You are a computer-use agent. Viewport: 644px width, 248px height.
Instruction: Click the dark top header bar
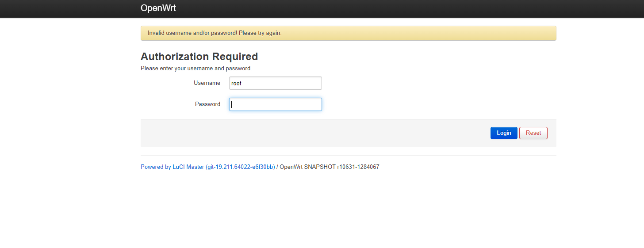pos(322,8)
